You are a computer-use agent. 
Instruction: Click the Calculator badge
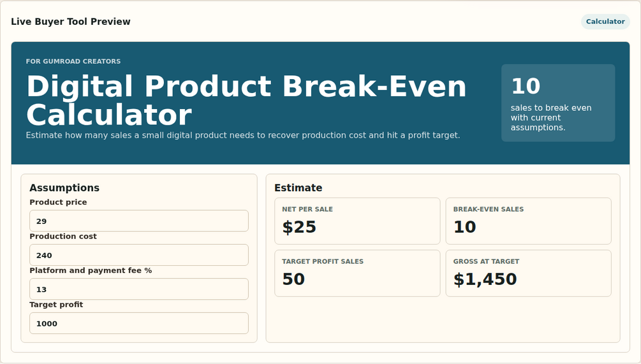pyautogui.click(x=605, y=22)
